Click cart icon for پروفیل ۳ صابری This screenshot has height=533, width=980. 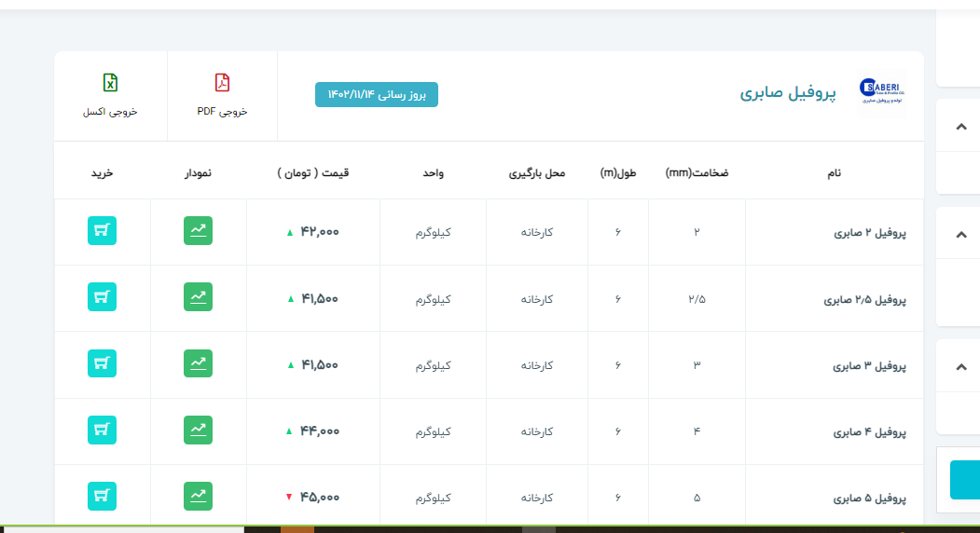coord(102,363)
